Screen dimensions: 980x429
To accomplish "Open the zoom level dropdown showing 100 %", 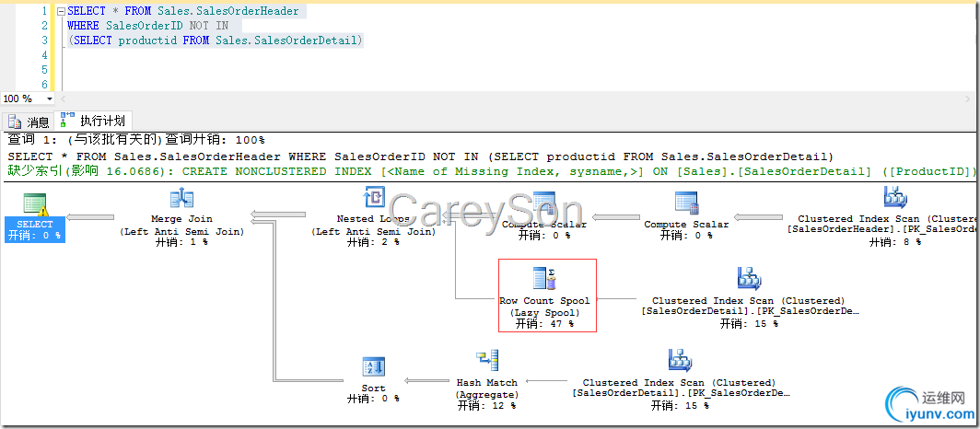I will pos(50,99).
